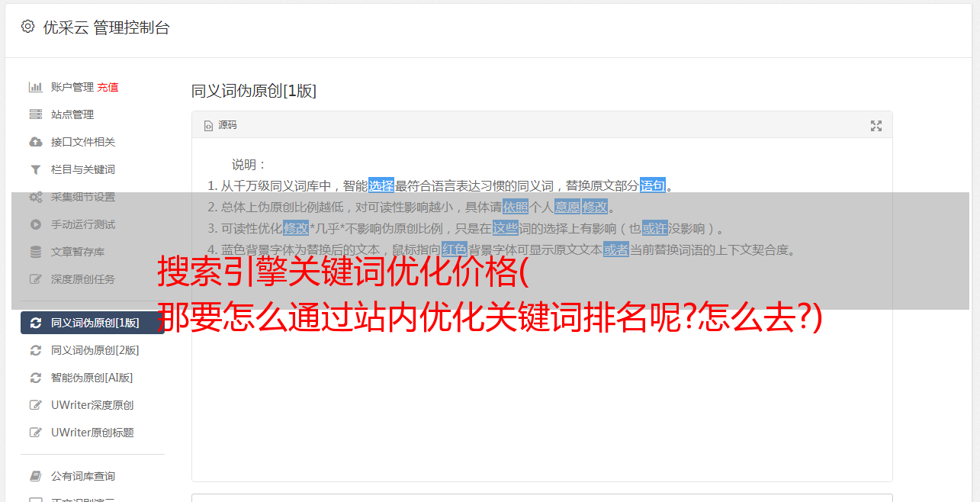Screen dimensions: 980x502
Task: Click the play circle icon for 手动运行测试
Action: coord(35,224)
